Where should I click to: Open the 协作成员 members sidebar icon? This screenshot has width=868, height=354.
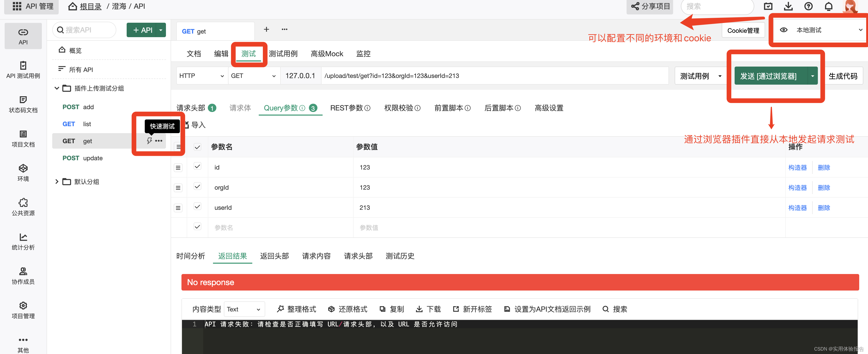pos(23,271)
